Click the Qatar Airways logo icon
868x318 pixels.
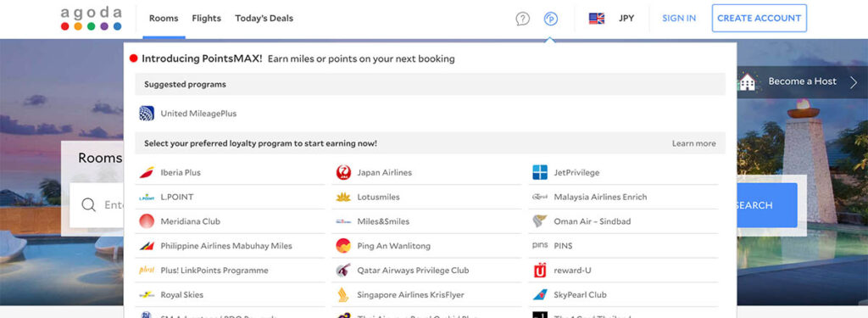tap(343, 271)
